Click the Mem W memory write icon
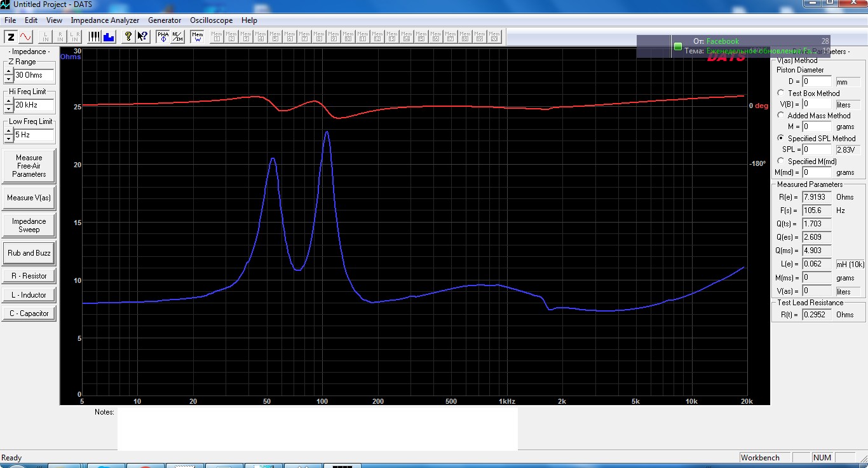Image resolution: width=868 pixels, height=468 pixels. [x=197, y=37]
